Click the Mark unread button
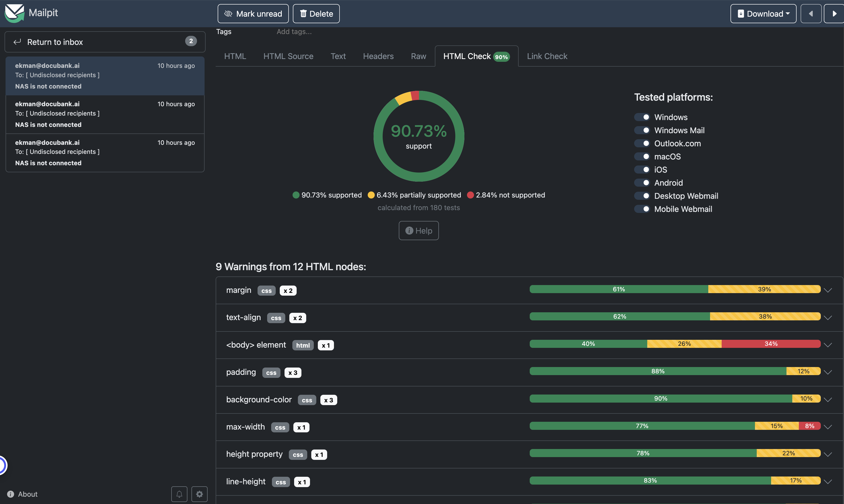This screenshot has height=504, width=844. click(253, 14)
